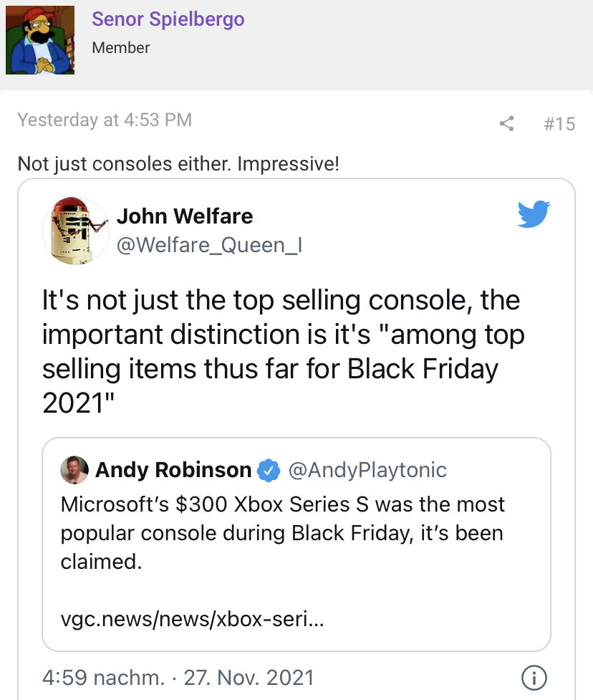Open post number #15 permalink
The height and width of the screenshot is (700, 593).
[x=559, y=124]
